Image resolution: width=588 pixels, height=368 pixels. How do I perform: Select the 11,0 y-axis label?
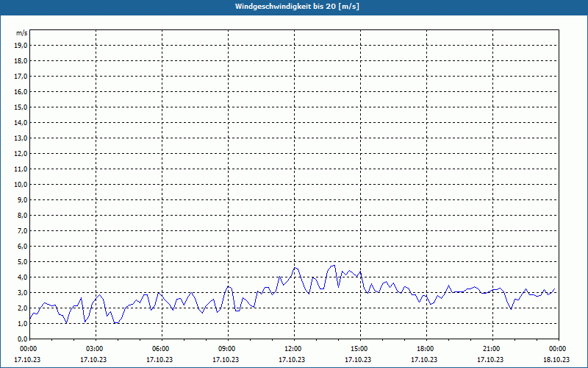pos(21,169)
